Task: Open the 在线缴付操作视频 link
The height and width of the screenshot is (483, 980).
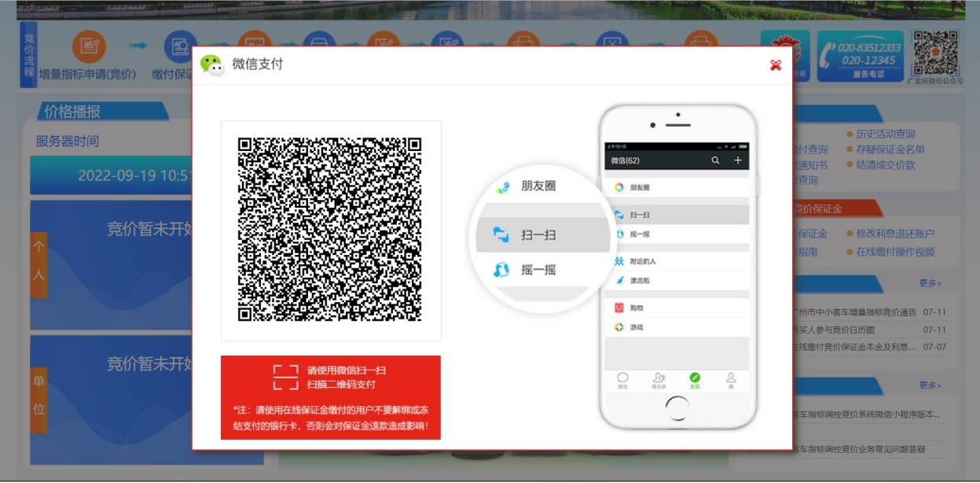Action: (895, 252)
